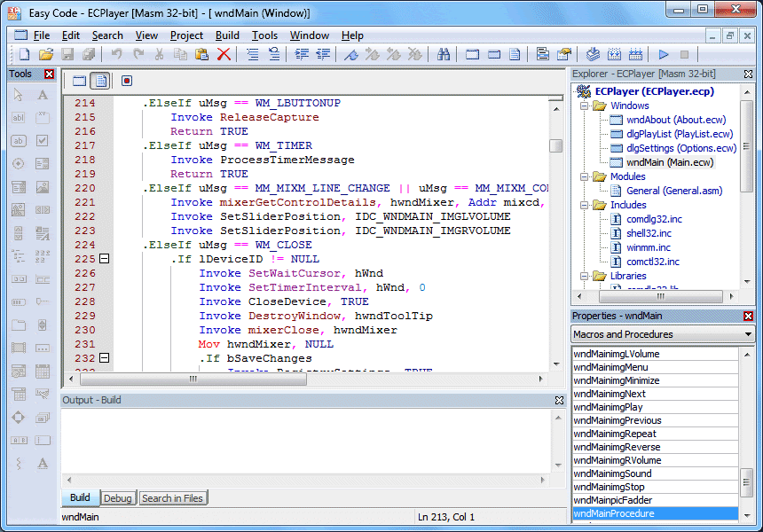Click the outdent lines toolbar icon

(x=323, y=54)
